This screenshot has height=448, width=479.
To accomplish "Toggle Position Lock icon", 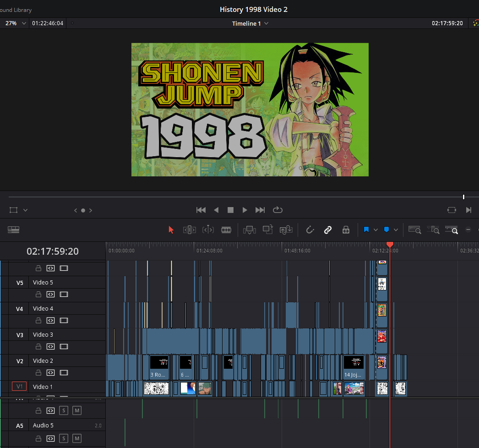I will [x=346, y=230].
